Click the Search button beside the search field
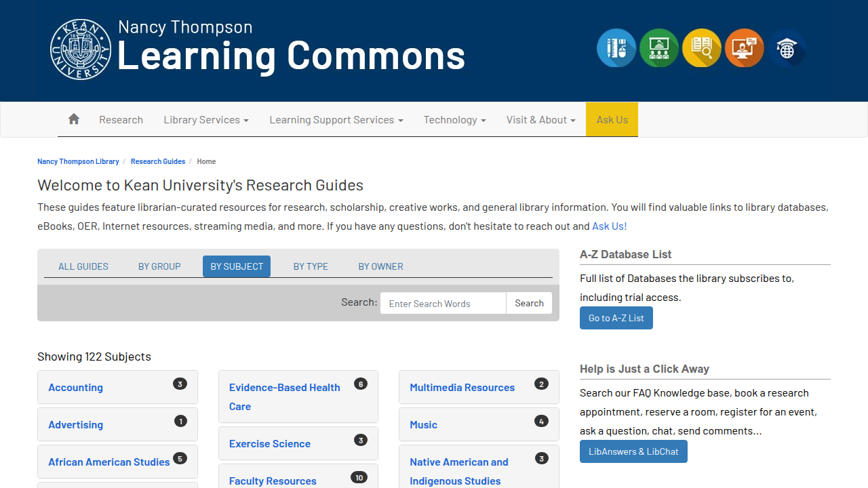868x488 pixels. [529, 303]
